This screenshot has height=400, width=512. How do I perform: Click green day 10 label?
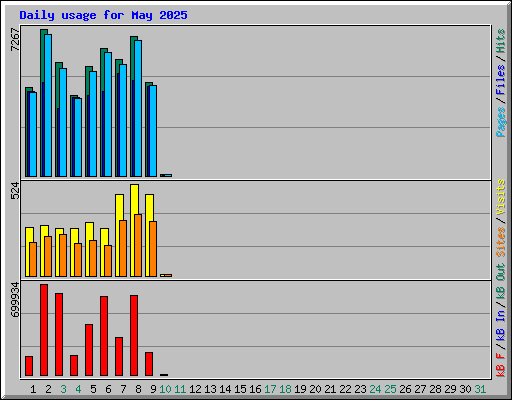coord(165,389)
